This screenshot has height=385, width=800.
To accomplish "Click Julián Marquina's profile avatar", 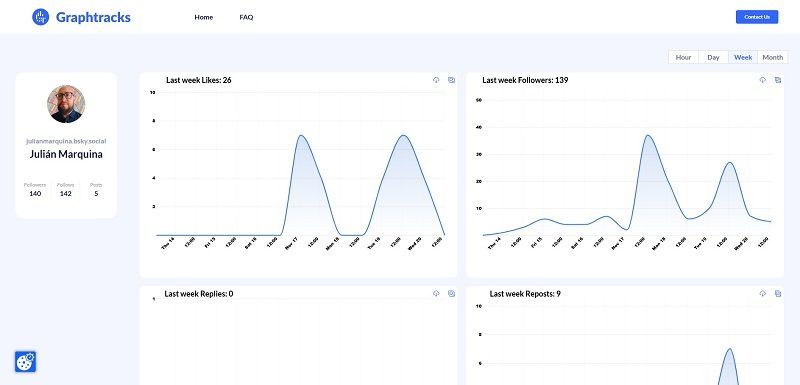I will 66,104.
